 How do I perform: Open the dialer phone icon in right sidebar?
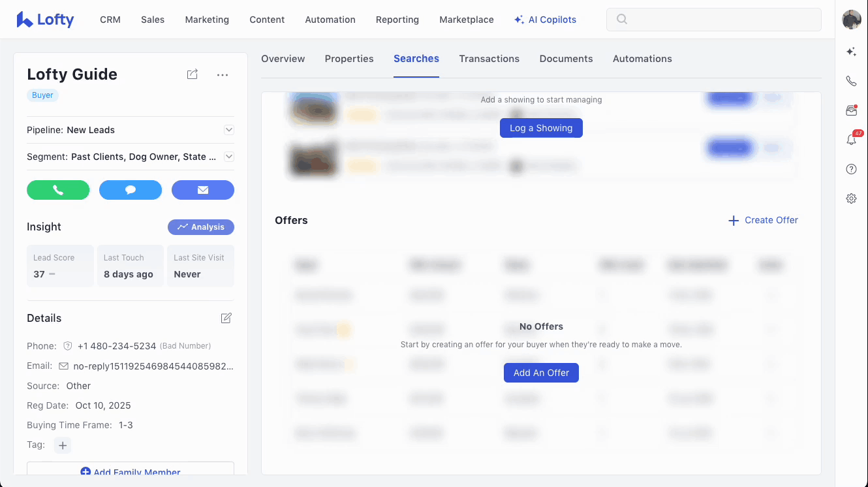tap(851, 81)
